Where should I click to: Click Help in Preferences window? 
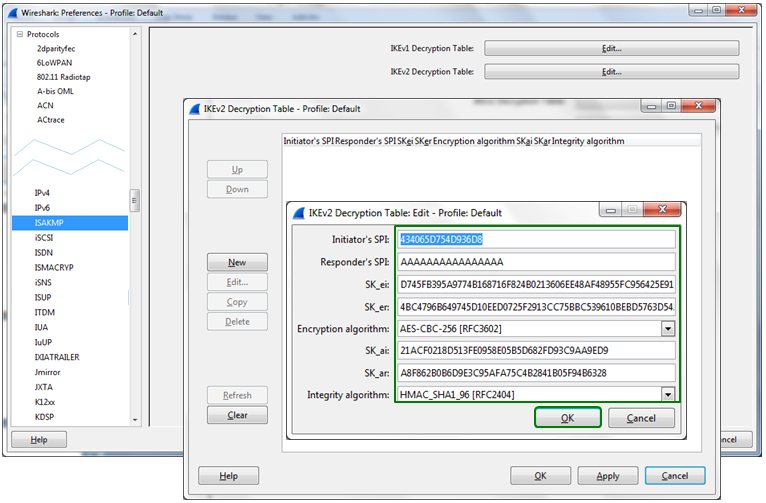pos(39,440)
